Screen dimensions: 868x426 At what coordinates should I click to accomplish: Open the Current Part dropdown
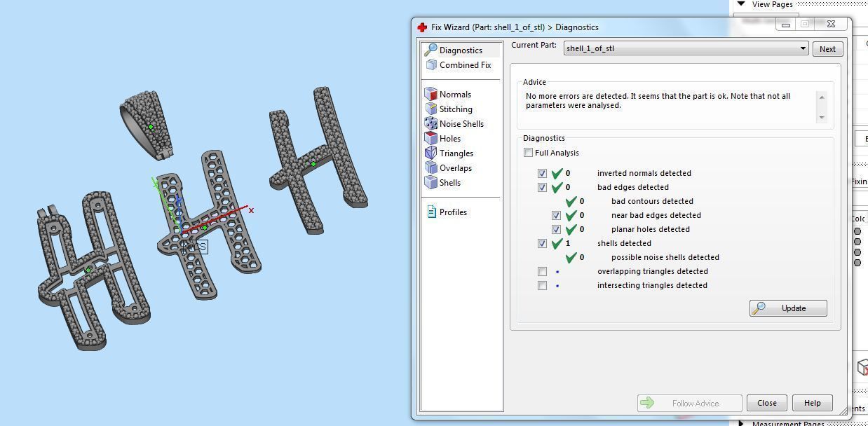click(686, 48)
